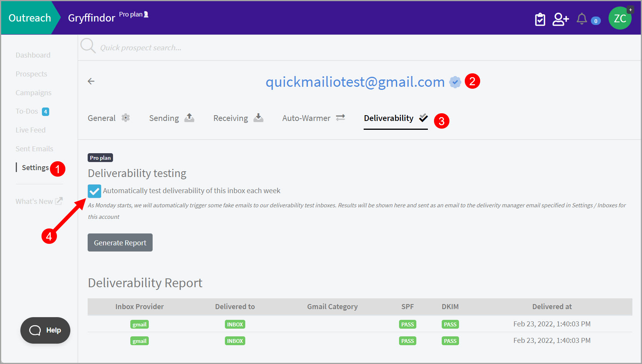Open Prospects from the sidebar
The width and height of the screenshot is (642, 364).
pos(32,74)
